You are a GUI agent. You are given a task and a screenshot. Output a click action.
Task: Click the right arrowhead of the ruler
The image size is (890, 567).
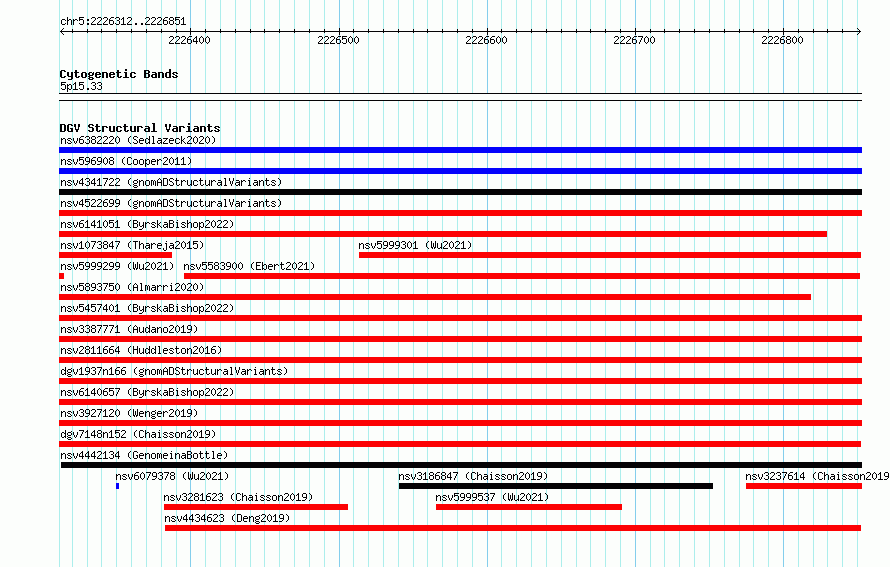coord(859,31)
